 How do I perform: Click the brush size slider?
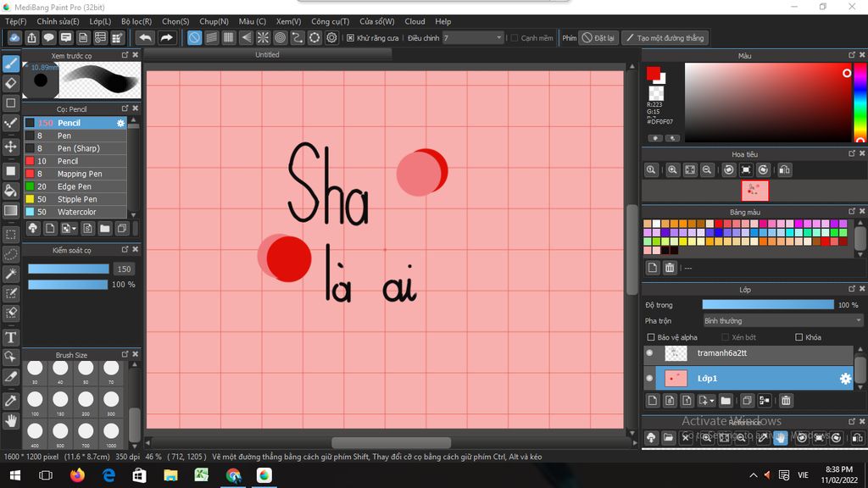(x=69, y=269)
